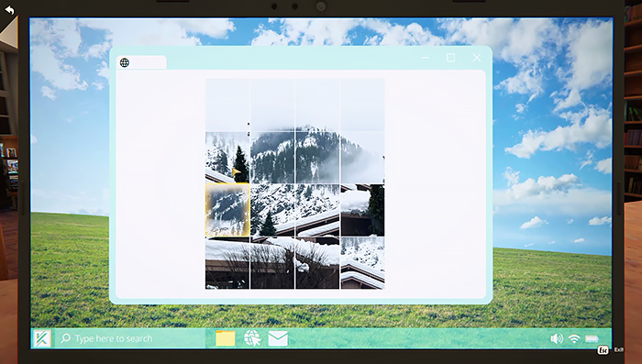Viewport: 642px width, 364px height.
Task: Launch the web browser globe icon
Action: [x=252, y=338]
